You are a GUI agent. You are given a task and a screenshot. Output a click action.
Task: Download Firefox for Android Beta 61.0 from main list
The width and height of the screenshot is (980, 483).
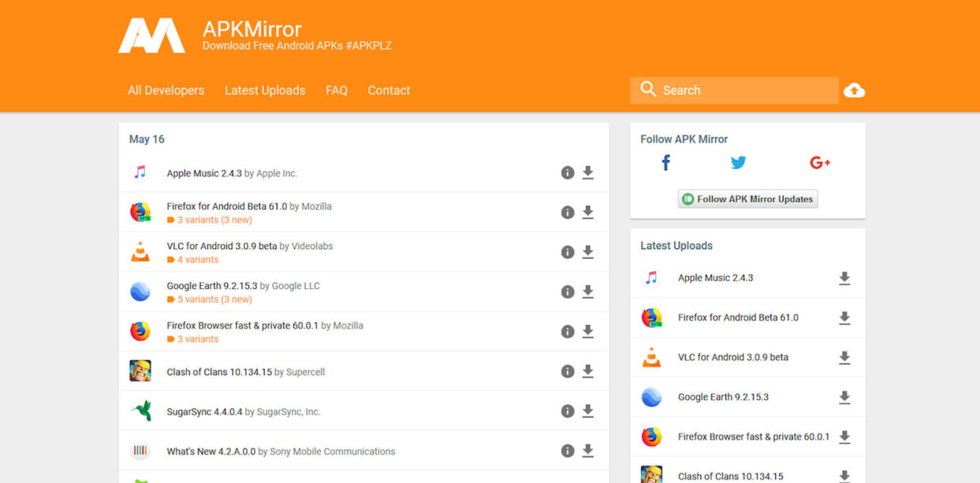click(x=588, y=212)
